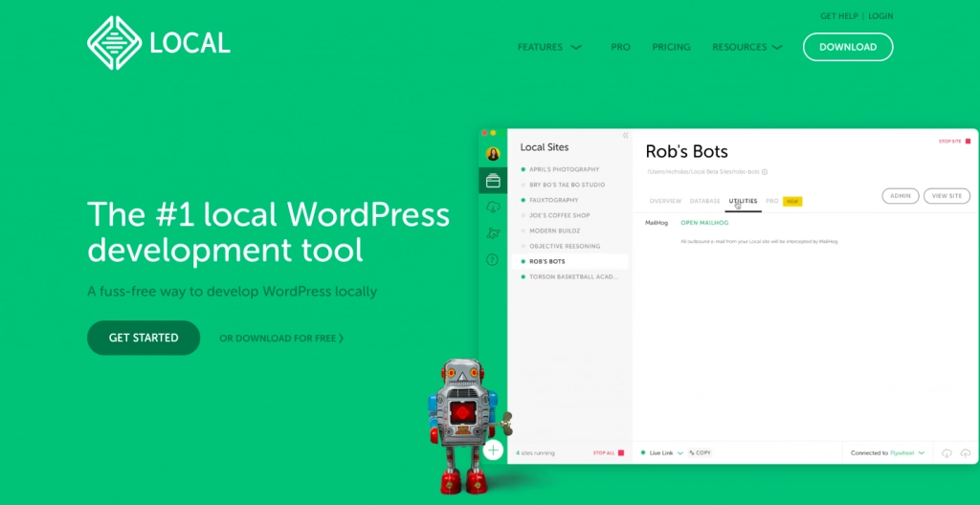Open the Pricing page
The height and width of the screenshot is (505, 980).
point(671,47)
